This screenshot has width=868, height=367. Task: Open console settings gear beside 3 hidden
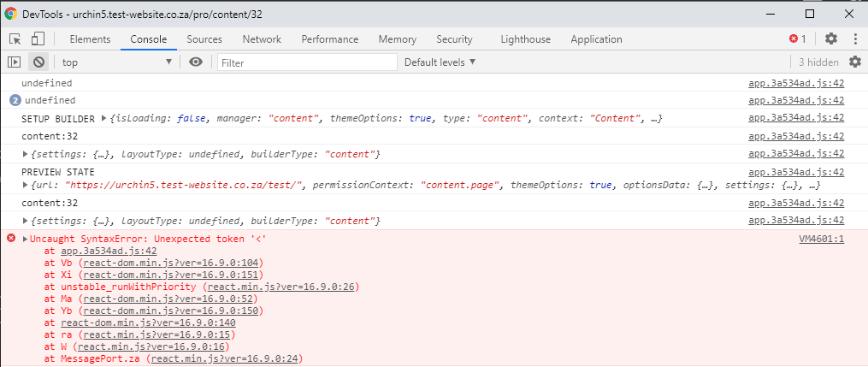pyautogui.click(x=854, y=62)
